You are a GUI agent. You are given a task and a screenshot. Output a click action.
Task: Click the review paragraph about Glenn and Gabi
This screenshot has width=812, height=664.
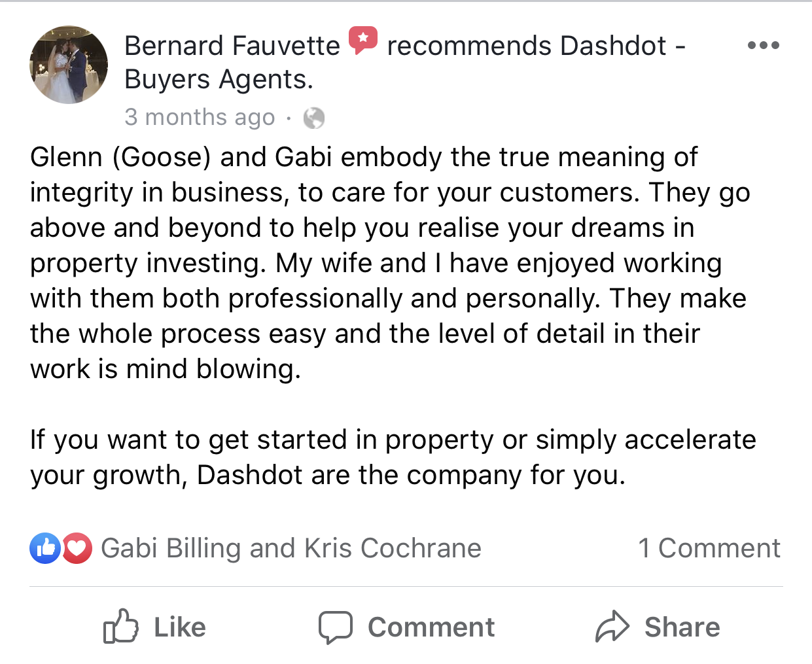click(389, 263)
